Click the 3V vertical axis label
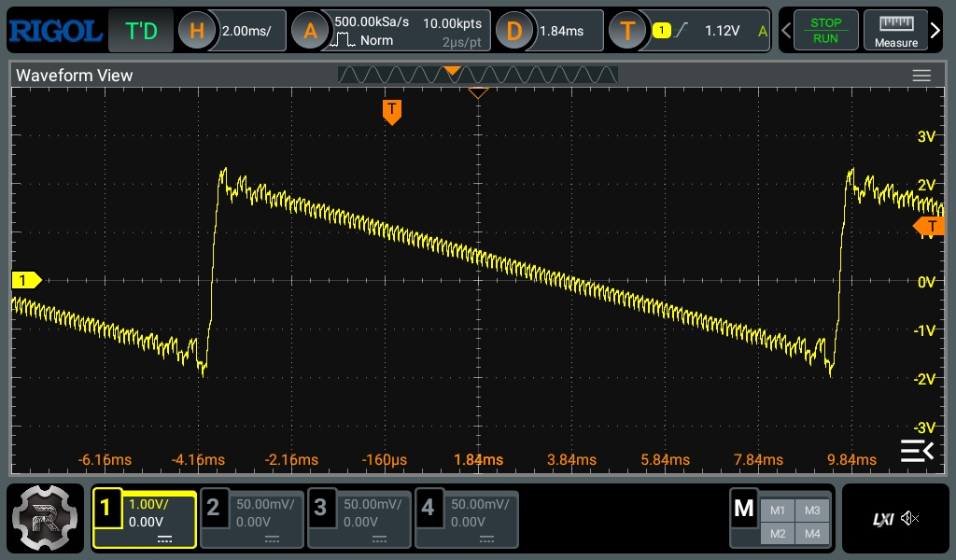The height and width of the screenshot is (560, 956). 925,136
